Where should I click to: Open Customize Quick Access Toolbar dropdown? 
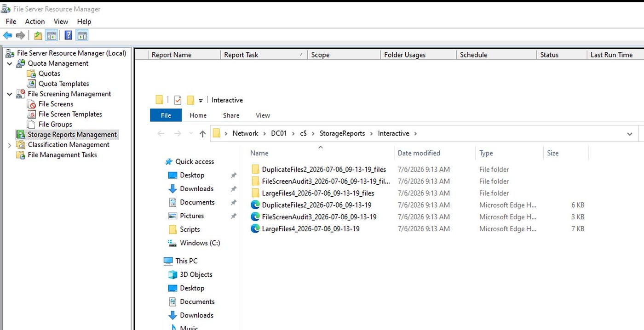(x=201, y=101)
